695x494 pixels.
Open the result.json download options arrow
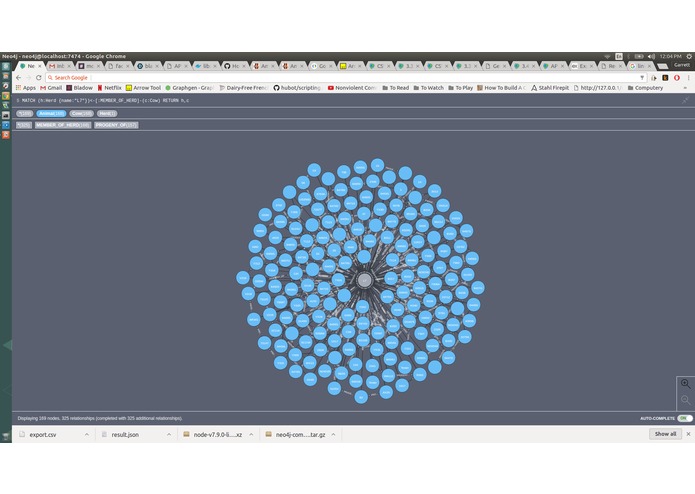coord(169,435)
